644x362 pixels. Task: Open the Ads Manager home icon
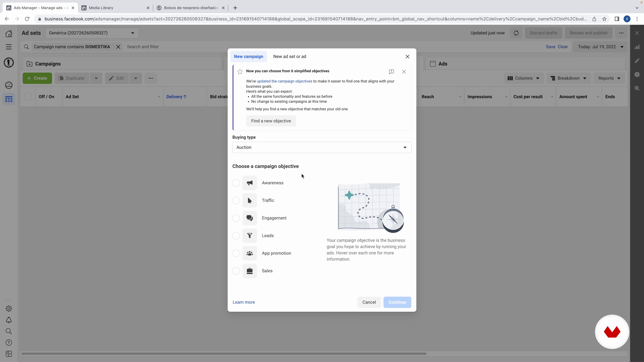pos(9,34)
